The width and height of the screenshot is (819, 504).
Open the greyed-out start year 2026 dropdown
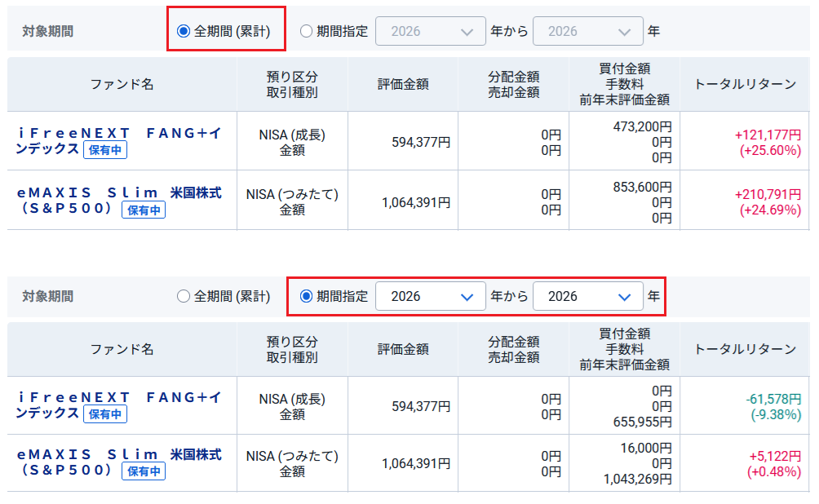(431, 31)
